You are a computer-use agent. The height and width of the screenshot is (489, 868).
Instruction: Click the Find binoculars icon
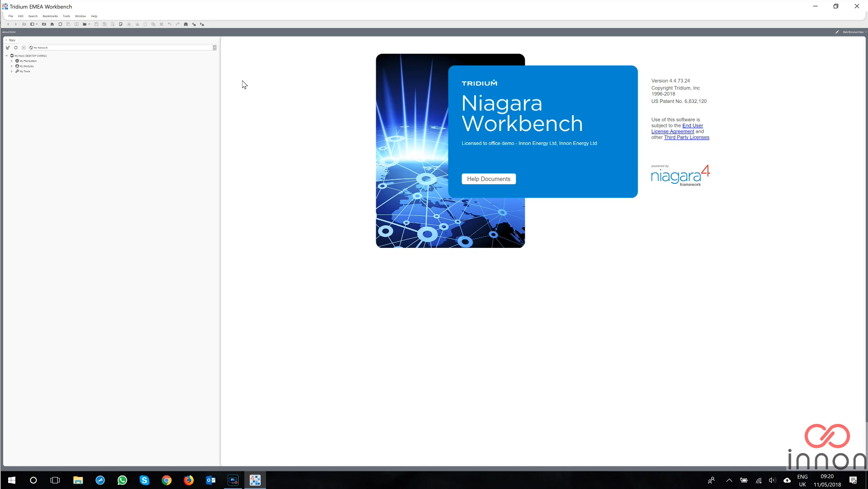186,24
